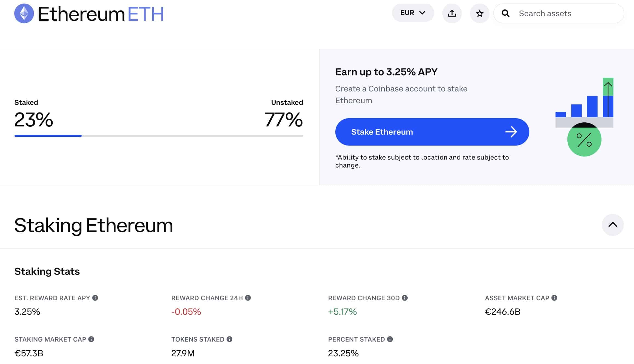Click the info icon next to PERCENT STAKED

pos(390,339)
